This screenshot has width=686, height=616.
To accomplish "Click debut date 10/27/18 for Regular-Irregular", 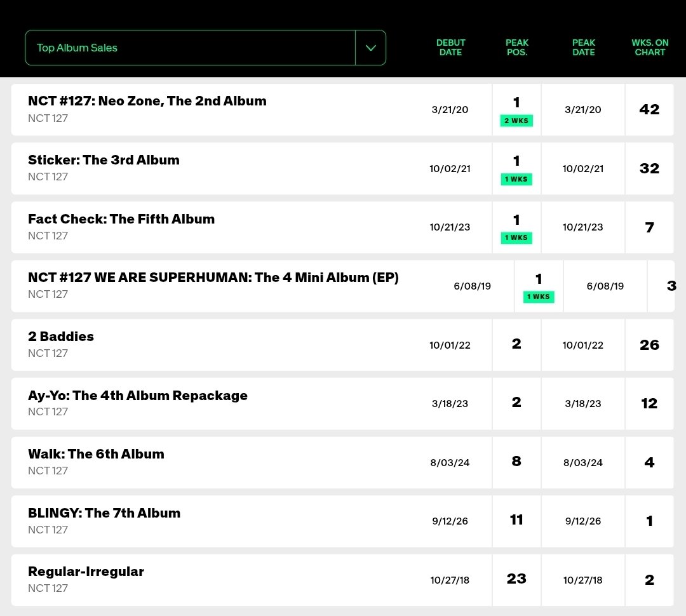I will 450,580.
